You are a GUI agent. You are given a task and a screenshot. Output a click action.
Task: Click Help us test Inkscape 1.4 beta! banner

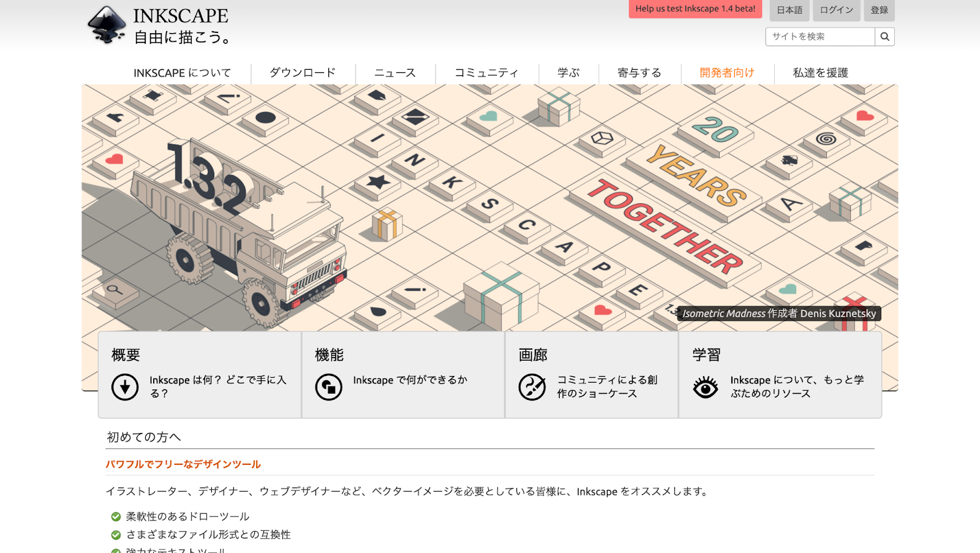click(x=695, y=9)
